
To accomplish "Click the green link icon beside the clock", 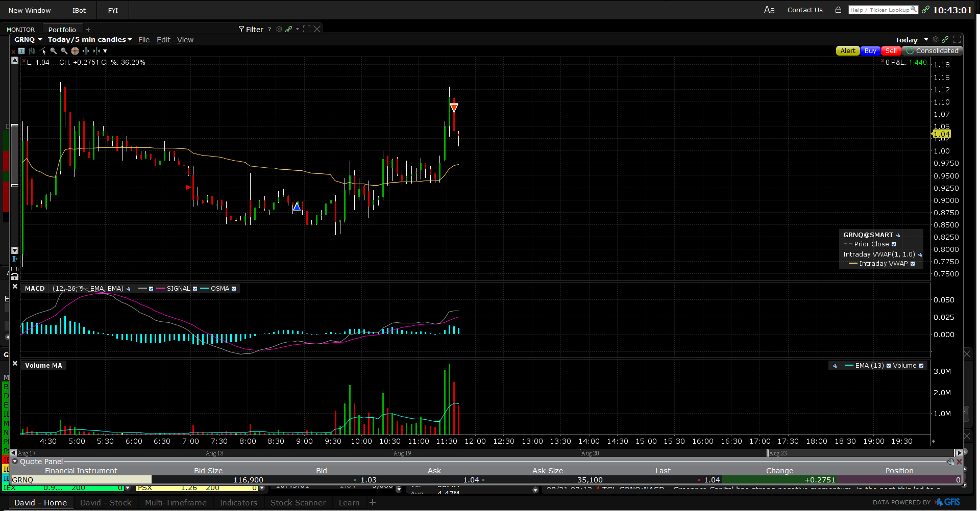I will [925, 10].
